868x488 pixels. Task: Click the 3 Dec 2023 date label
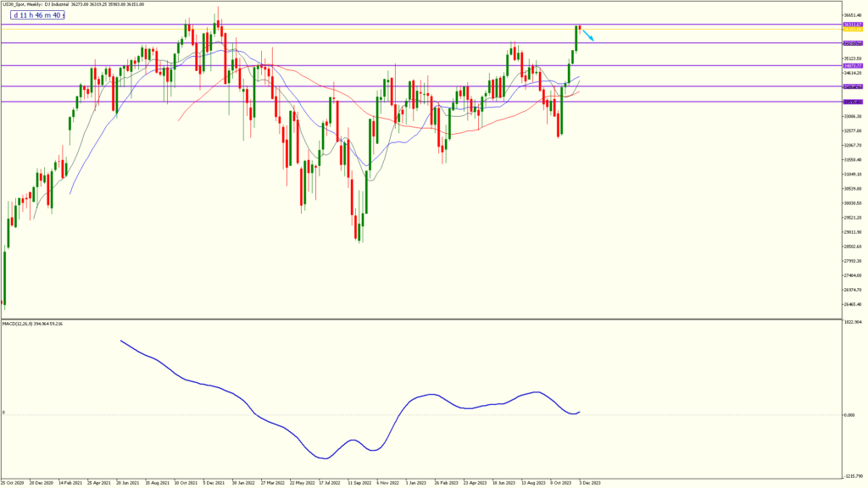[590, 483]
